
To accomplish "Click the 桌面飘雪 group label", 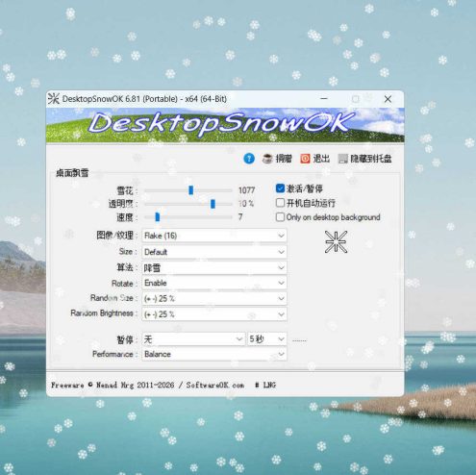I will [x=72, y=173].
